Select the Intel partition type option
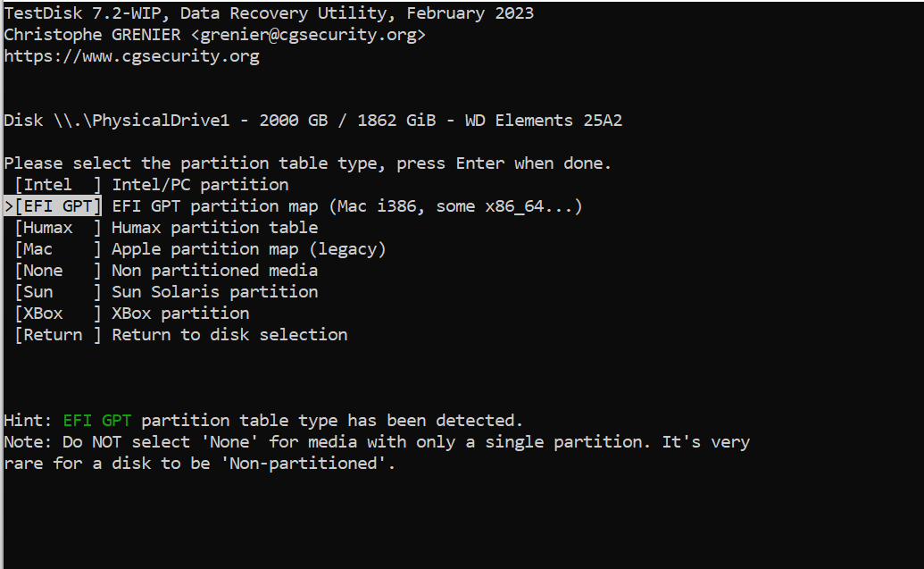Image resolution: width=924 pixels, height=569 pixels. coord(58,185)
